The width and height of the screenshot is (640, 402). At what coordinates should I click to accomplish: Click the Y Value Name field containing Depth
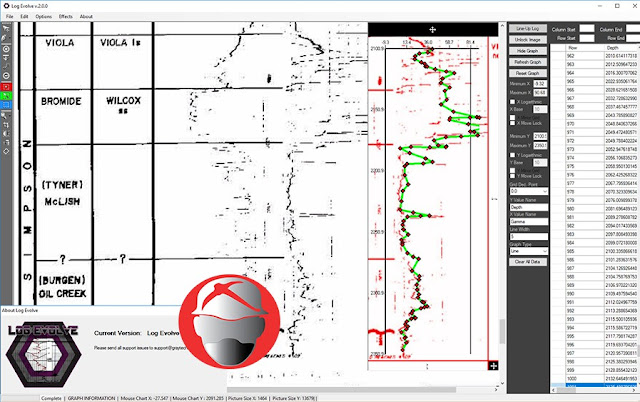(529, 207)
